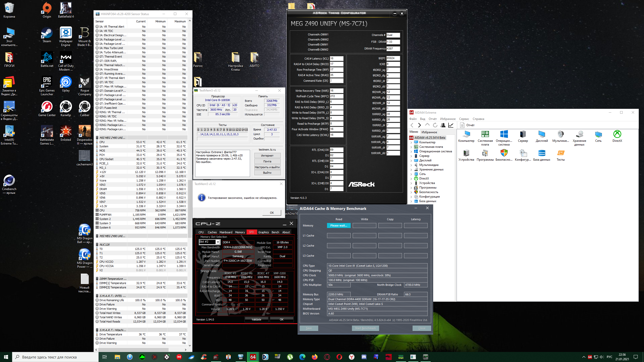This screenshot has width=644, height=362.
Task: Click OK in the TestMem5 completion dialog
Action: [272, 213]
